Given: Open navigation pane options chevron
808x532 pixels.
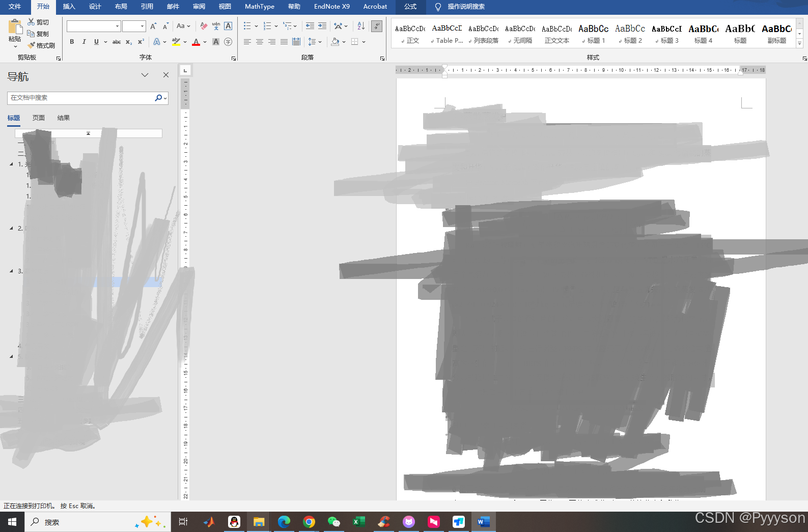Looking at the screenshot, I should click(145, 75).
